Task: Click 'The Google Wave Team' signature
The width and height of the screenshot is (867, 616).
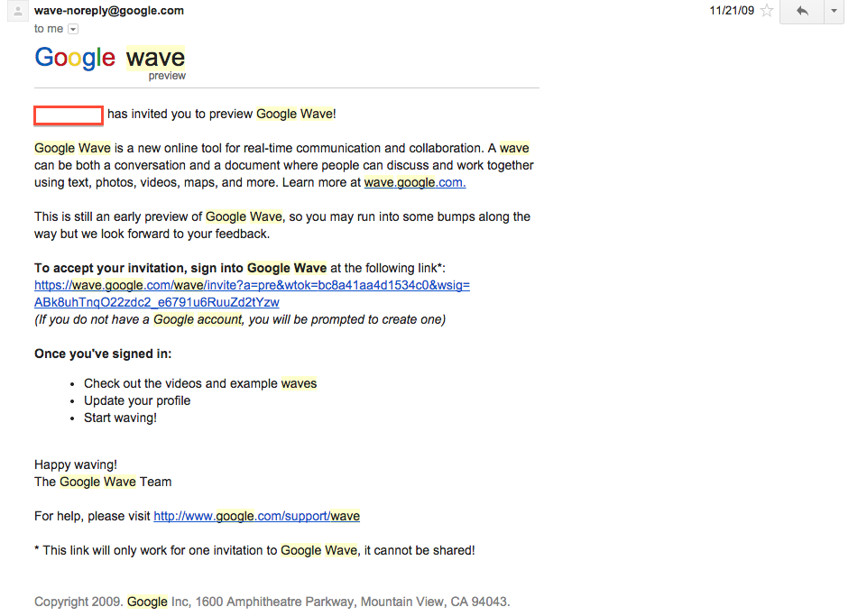Action: point(103,482)
